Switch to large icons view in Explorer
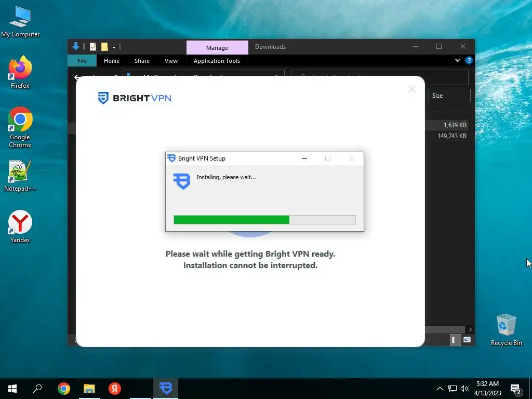The height and width of the screenshot is (399, 532). point(467,340)
